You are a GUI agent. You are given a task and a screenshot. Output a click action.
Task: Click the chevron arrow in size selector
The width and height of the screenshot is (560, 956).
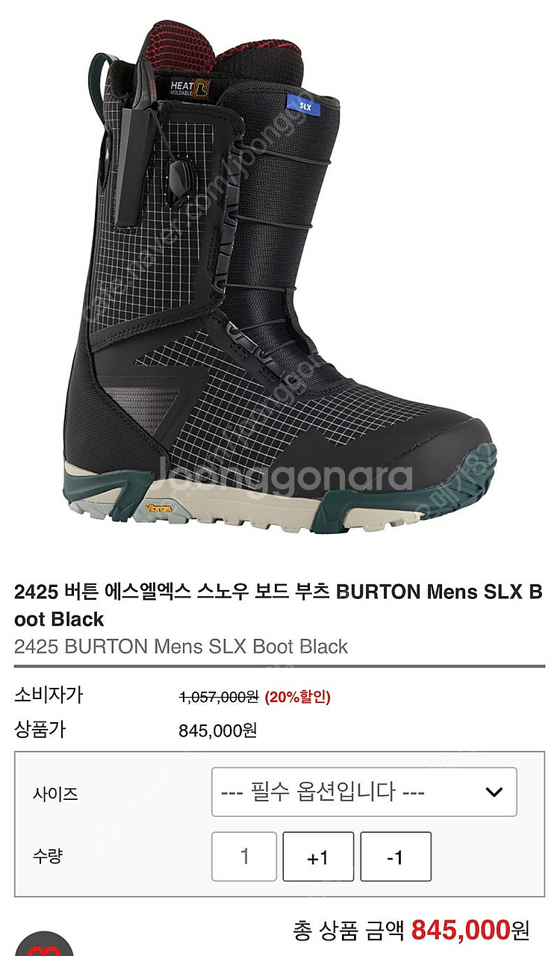tap(494, 792)
